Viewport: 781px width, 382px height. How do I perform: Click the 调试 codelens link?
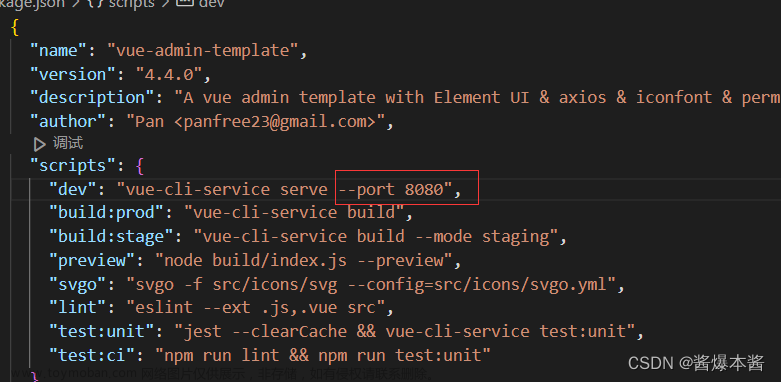[x=68, y=144]
